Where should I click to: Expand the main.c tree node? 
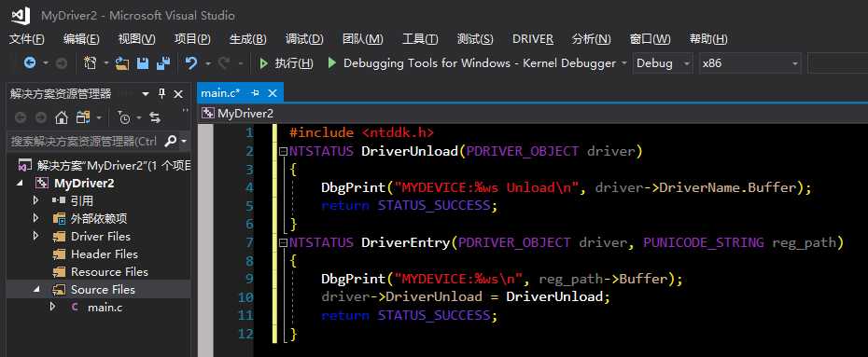[x=53, y=307]
